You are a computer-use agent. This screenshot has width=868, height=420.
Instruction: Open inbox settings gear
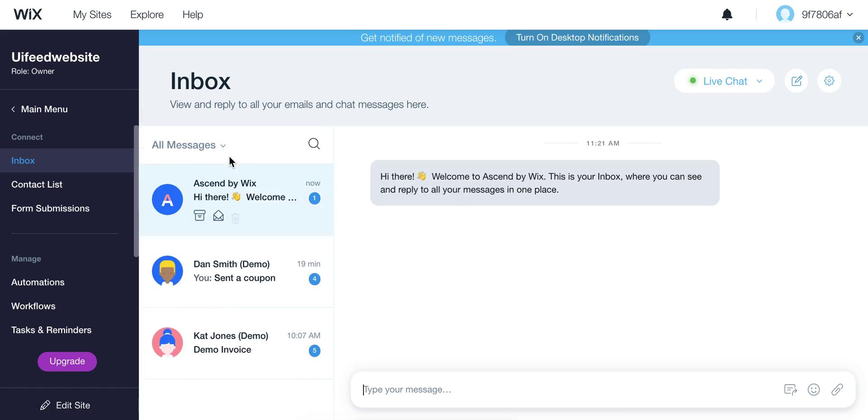tap(829, 81)
